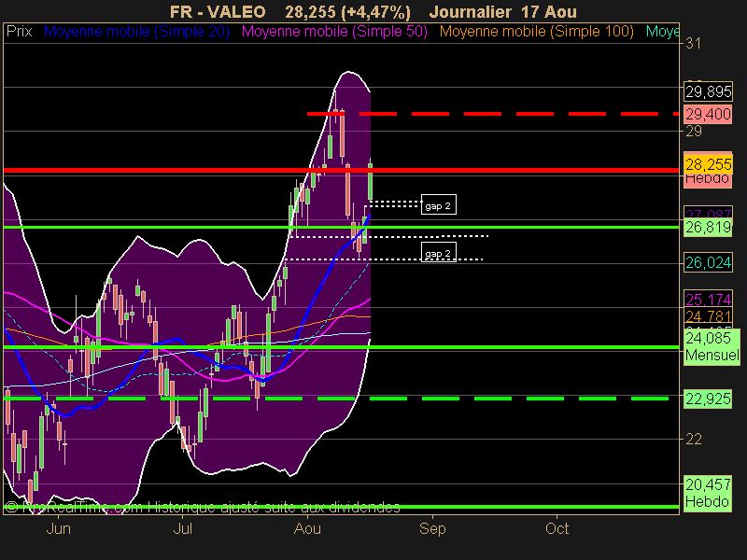Select the "Moyenne mobile (Simple 50)" legend entry

point(334,32)
